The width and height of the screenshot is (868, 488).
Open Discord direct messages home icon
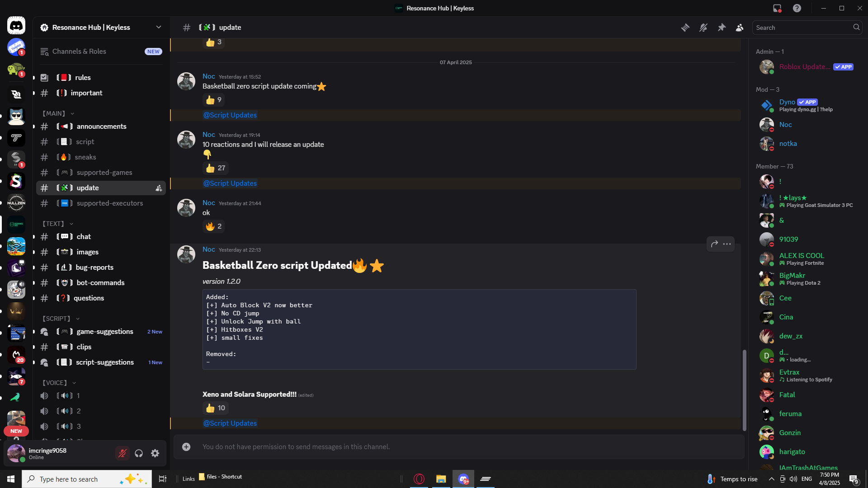point(16,26)
